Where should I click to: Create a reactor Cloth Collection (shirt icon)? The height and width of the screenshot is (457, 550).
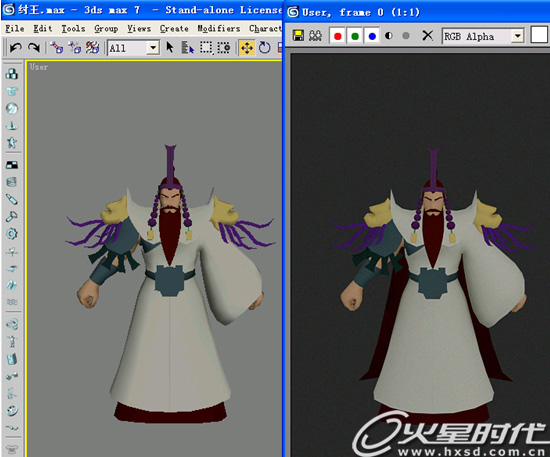[12, 91]
